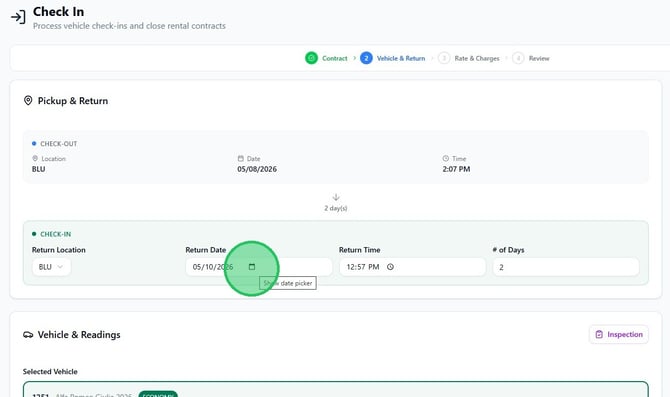Click the Vehicle & Readings heading
The image size is (670, 397).
tap(79, 335)
